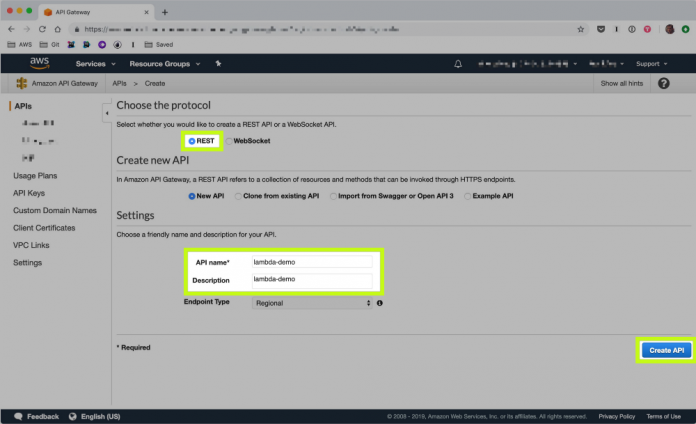Screen dimensions: 696x424
Task: Open the help question mark icon
Action: [664, 83]
